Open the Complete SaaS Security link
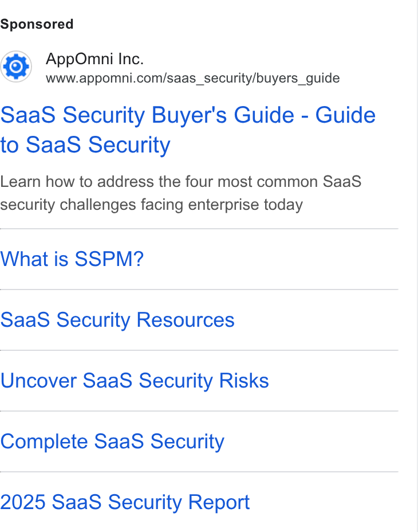 point(112,441)
